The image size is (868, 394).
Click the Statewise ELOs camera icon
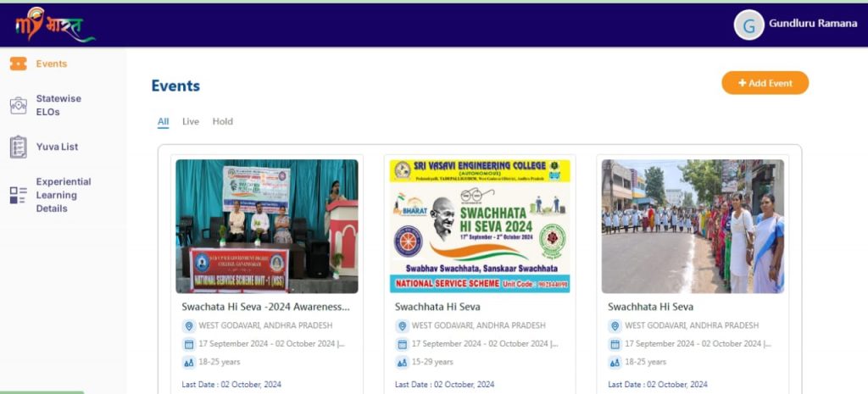(18, 105)
